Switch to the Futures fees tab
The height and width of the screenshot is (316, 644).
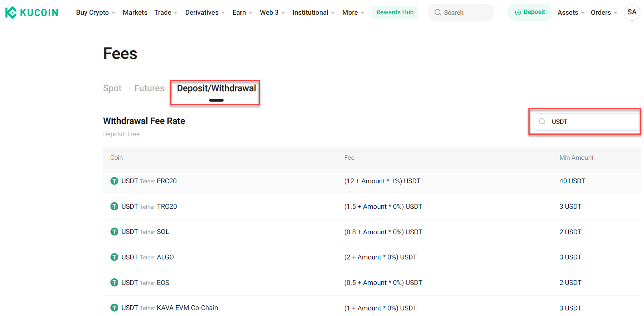(149, 88)
